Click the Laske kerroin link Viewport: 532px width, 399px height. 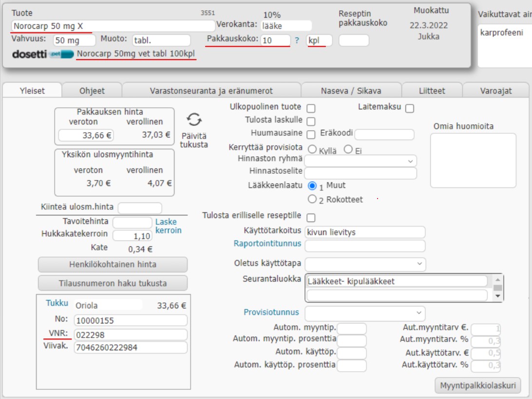click(x=168, y=226)
